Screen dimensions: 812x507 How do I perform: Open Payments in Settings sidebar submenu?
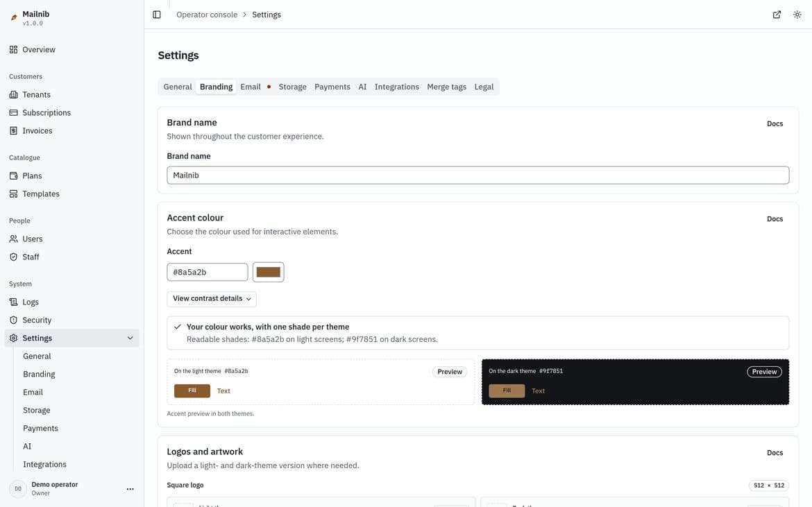(x=40, y=429)
